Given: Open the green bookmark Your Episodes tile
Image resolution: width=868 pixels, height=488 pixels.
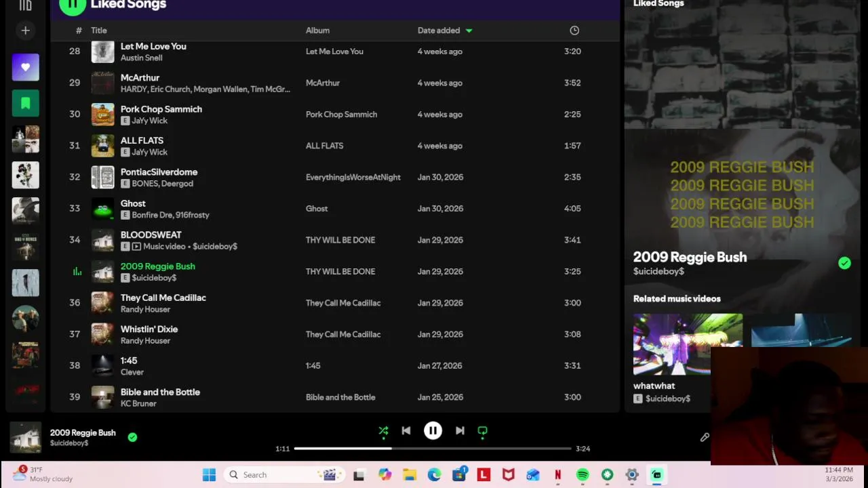Looking at the screenshot, I should point(26,103).
